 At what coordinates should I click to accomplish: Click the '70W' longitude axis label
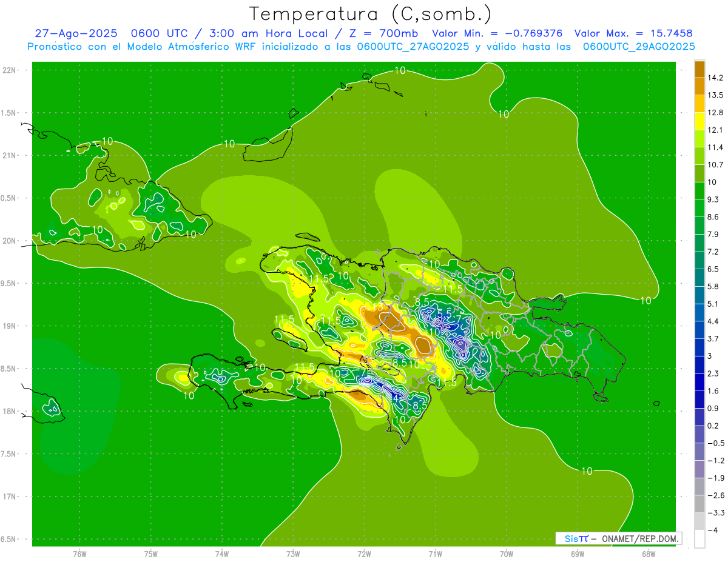tap(507, 554)
